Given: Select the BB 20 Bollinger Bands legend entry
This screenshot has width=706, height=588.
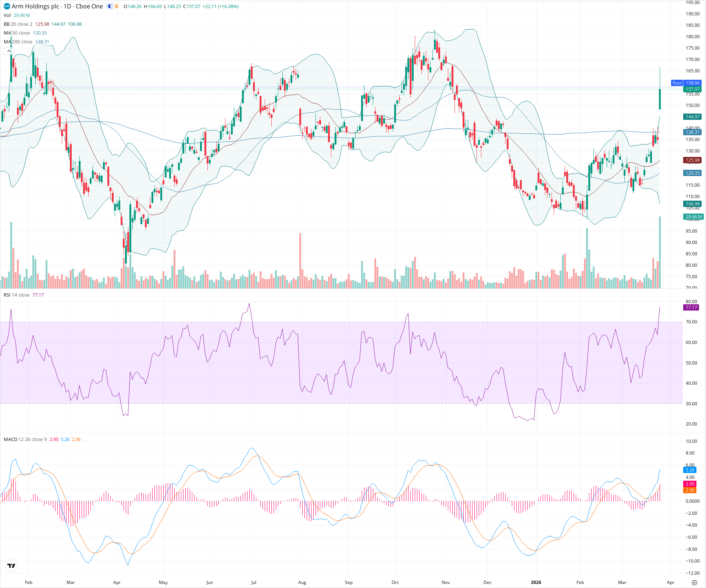Looking at the screenshot, I should pyautogui.click(x=15, y=24).
